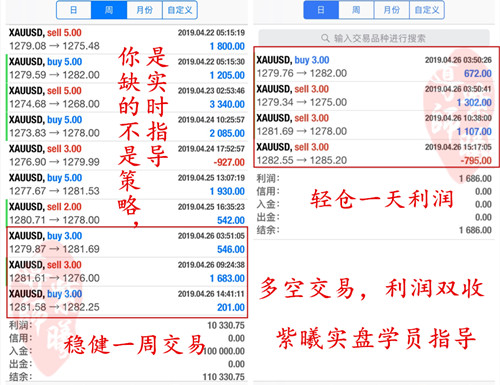
Task: Switch to 月份 tab in right panel
Action: click(392, 10)
